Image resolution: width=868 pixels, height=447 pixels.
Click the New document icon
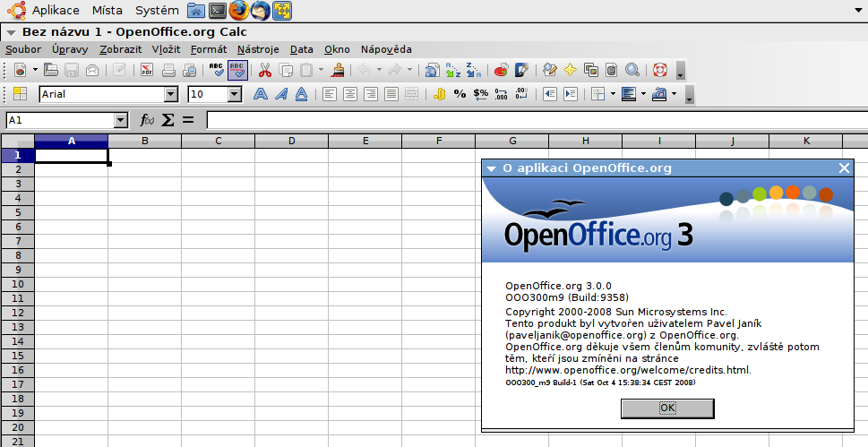(x=21, y=71)
